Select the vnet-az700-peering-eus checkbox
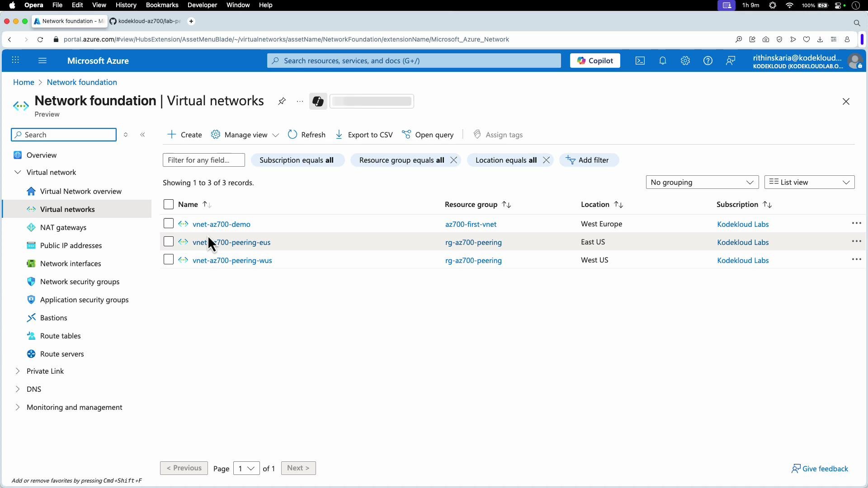The height and width of the screenshot is (488, 868). 169,241
